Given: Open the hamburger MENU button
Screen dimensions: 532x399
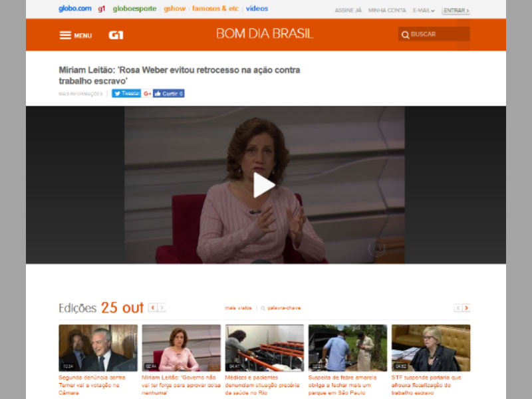Looking at the screenshot, I should tap(76, 35).
